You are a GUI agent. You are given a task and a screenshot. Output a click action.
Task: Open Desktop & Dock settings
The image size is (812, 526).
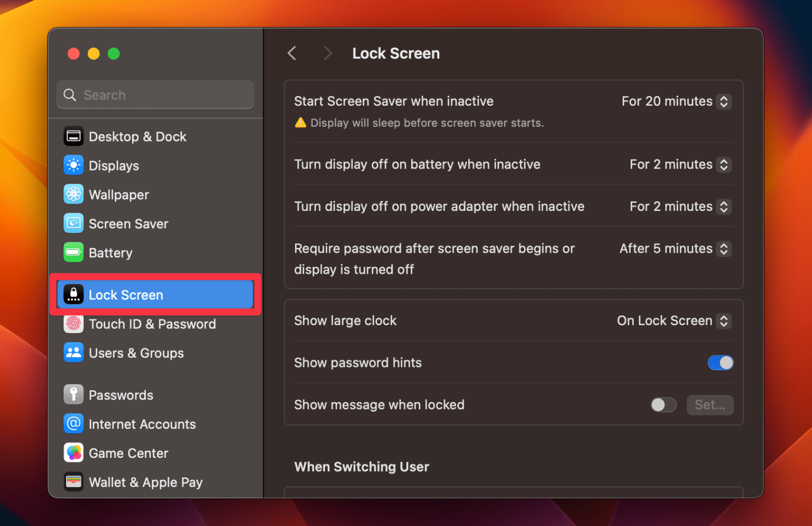137,136
